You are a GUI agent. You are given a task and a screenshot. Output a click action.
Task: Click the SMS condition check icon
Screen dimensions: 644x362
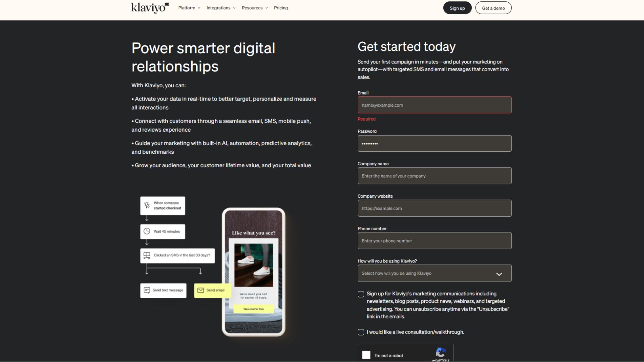click(x=146, y=255)
